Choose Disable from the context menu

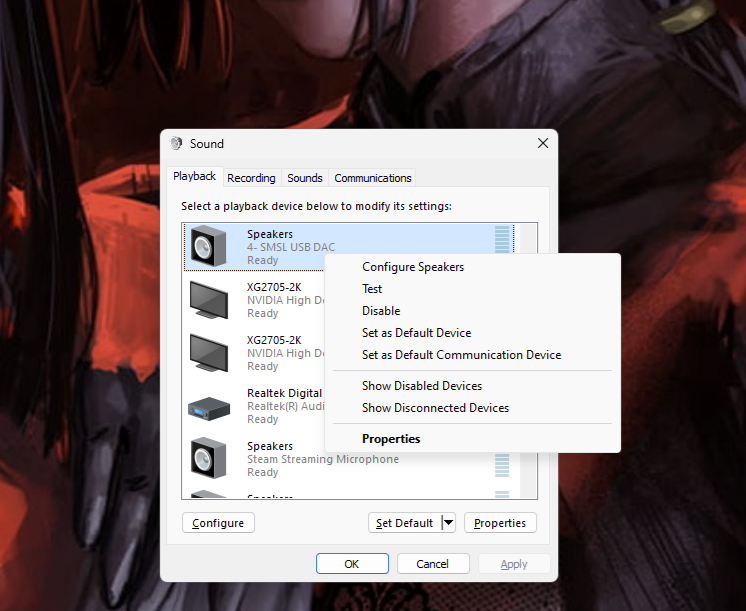[x=381, y=311]
